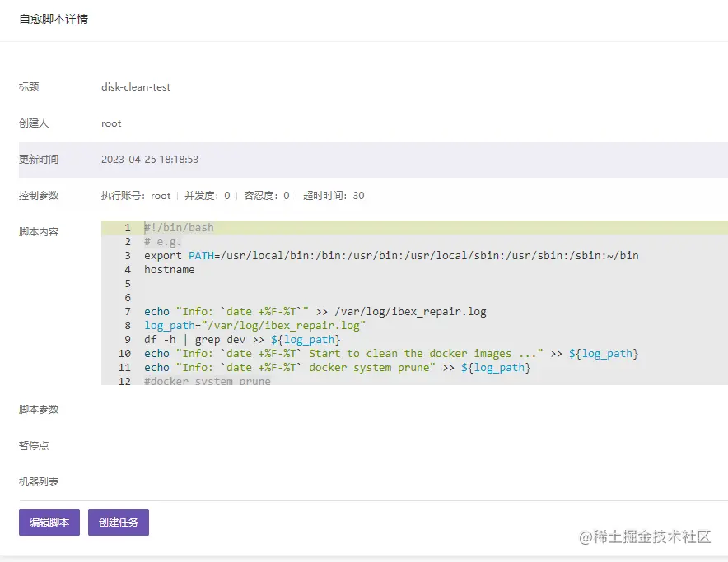Click the 控制参数 field label
728x562 pixels.
tap(39, 195)
